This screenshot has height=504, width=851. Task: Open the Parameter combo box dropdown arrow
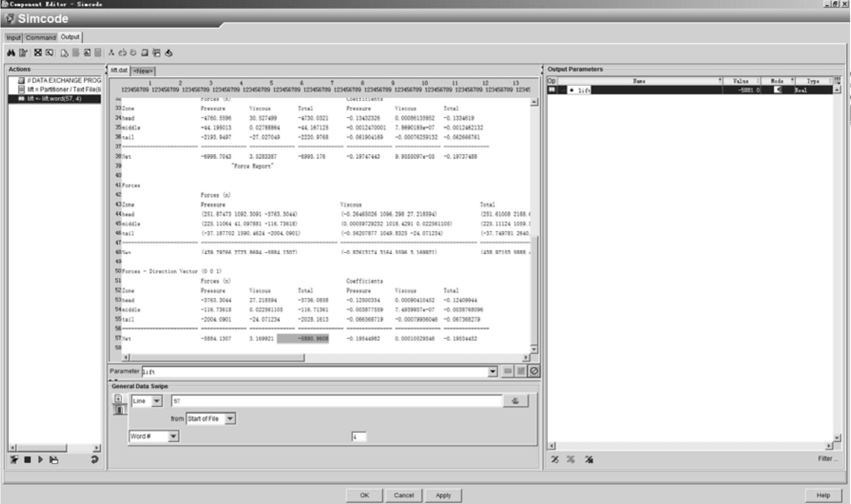click(493, 371)
